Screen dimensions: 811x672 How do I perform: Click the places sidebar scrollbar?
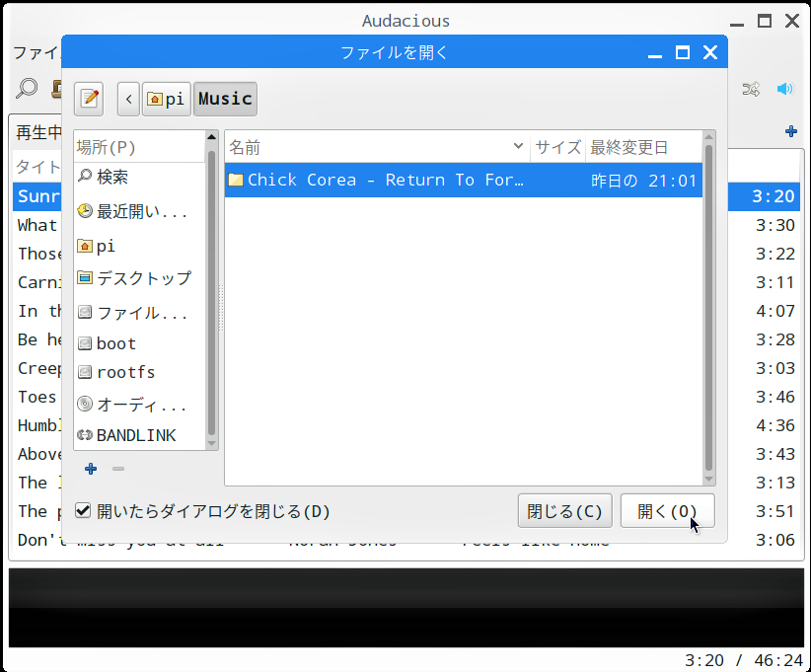point(211,292)
